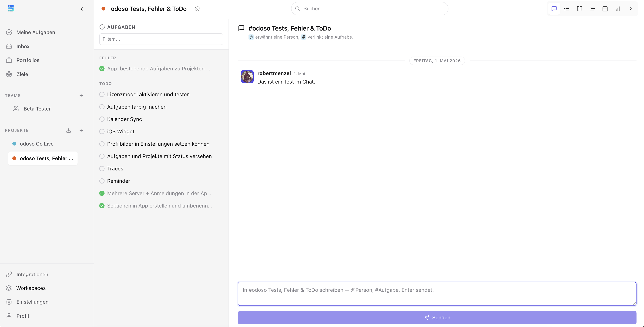The image size is (644, 327).
Task: Click the chat message input box
Action: (437, 294)
